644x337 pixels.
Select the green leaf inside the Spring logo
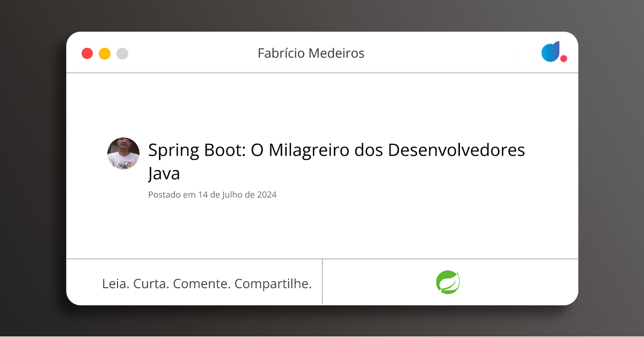tap(449, 282)
